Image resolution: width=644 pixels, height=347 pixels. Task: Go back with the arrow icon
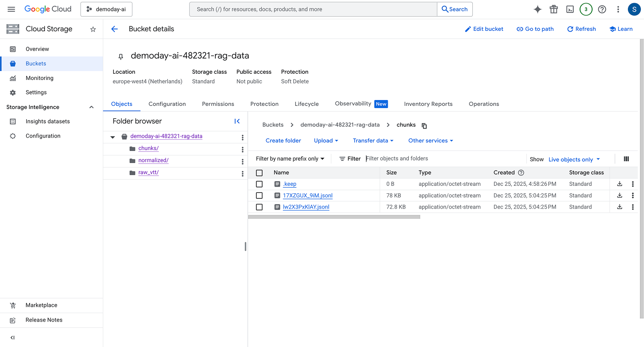(114, 29)
